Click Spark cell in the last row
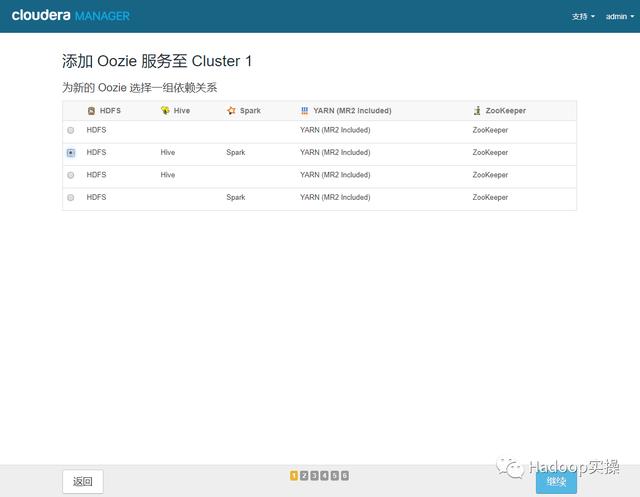This screenshot has width=640, height=497. click(x=236, y=197)
